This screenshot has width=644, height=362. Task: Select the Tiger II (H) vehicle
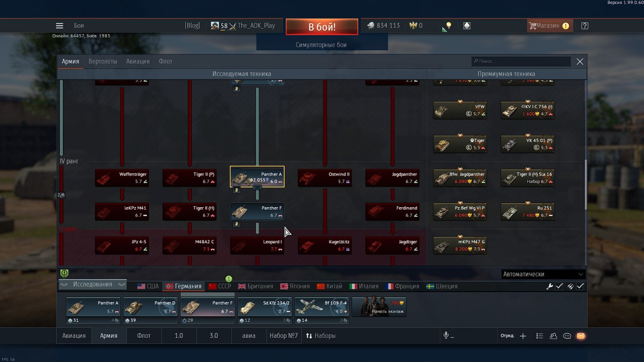[x=189, y=212]
